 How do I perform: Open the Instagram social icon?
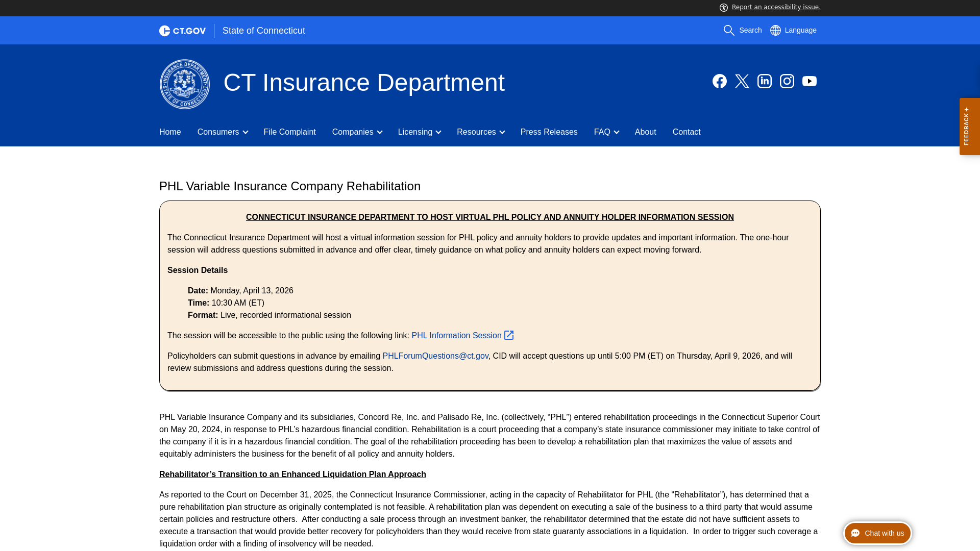(787, 81)
